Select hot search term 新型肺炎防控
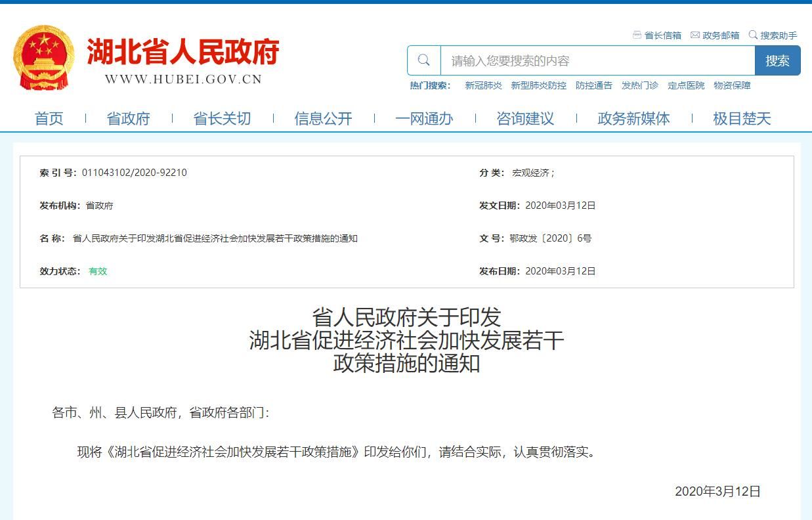 538,85
